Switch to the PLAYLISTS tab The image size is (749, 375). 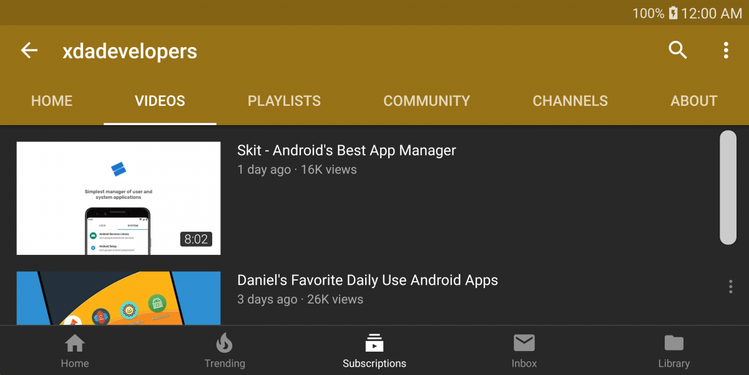click(284, 101)
